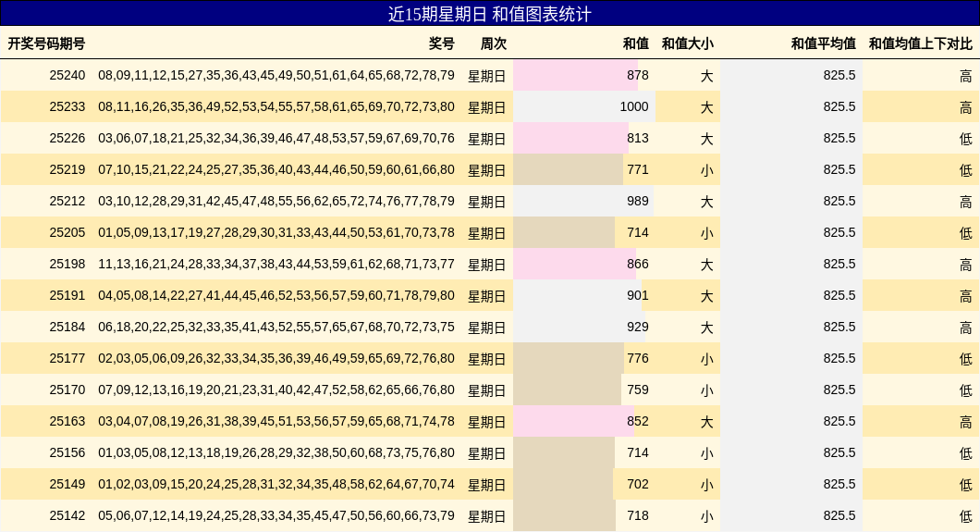Select the numbers starting 06,18,20,22,25
This screenshot has height=532, width=980.
(276, 327)
